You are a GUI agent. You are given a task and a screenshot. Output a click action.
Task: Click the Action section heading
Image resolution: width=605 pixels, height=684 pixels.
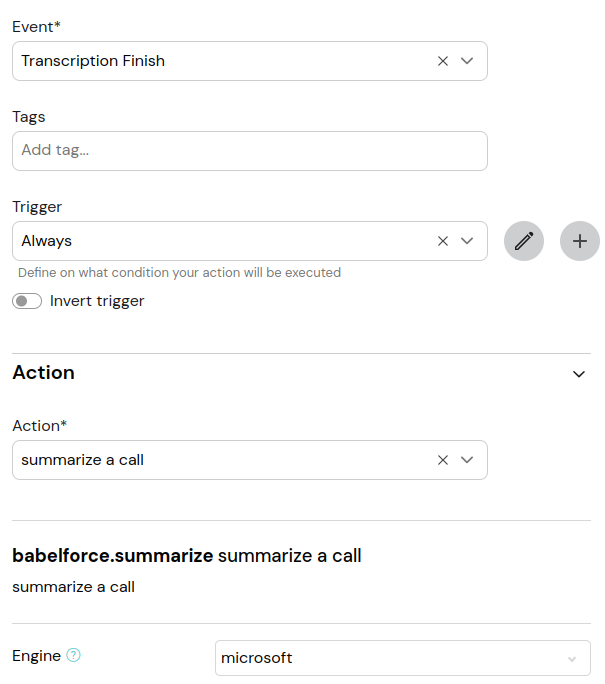(44, 373)
